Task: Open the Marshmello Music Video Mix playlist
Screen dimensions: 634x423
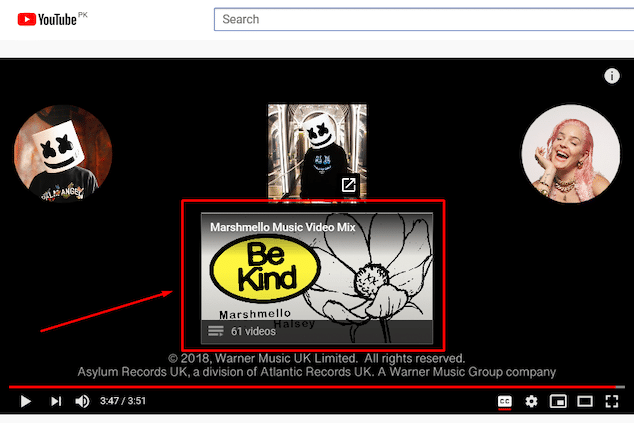Action: [x=317, y=278]
